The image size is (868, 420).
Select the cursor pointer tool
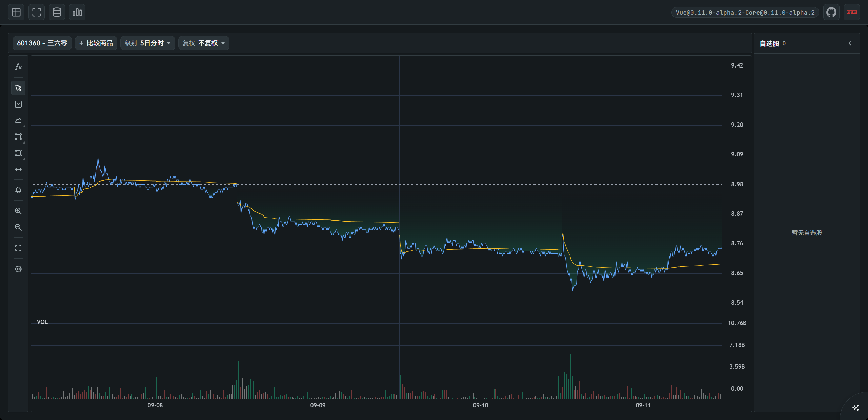[x=18, y=88]
